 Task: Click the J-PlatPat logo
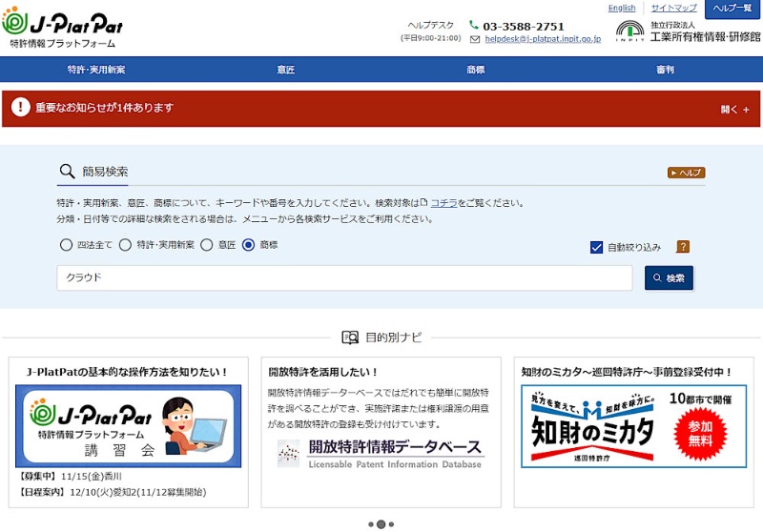[63, 26]
